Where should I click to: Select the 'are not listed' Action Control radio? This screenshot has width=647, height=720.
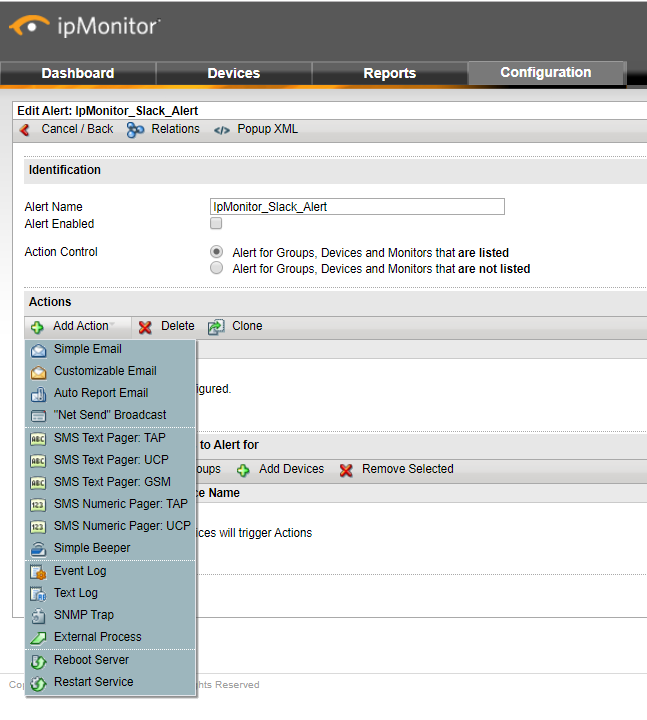(x=216, y=268)
